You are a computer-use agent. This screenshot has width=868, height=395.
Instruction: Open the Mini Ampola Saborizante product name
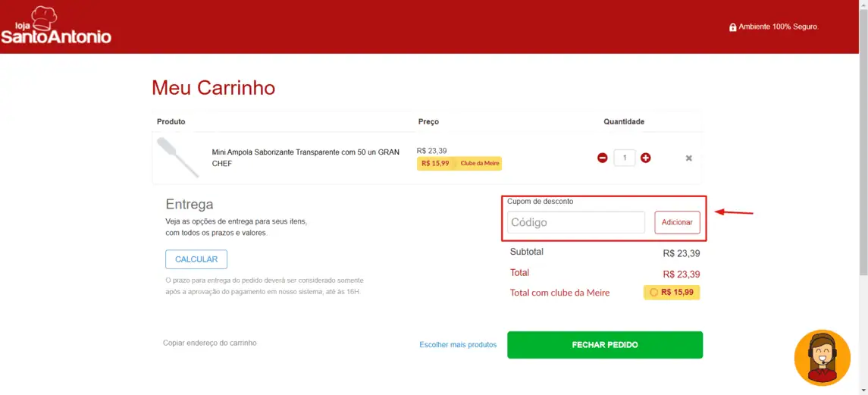coord(306,158)
